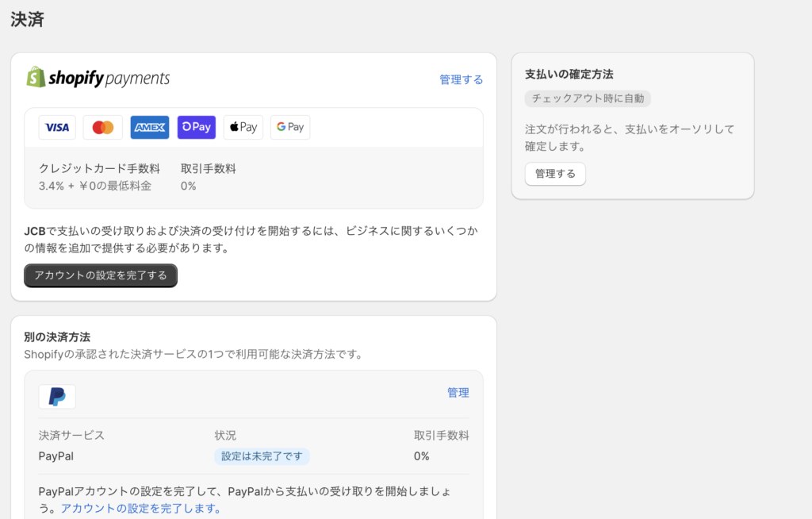Click the PayPal service name text

[56, 456]
